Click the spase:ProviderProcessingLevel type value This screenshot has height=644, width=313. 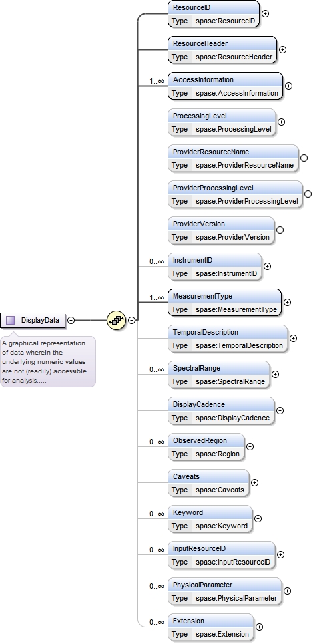click(x=246, y=202)
